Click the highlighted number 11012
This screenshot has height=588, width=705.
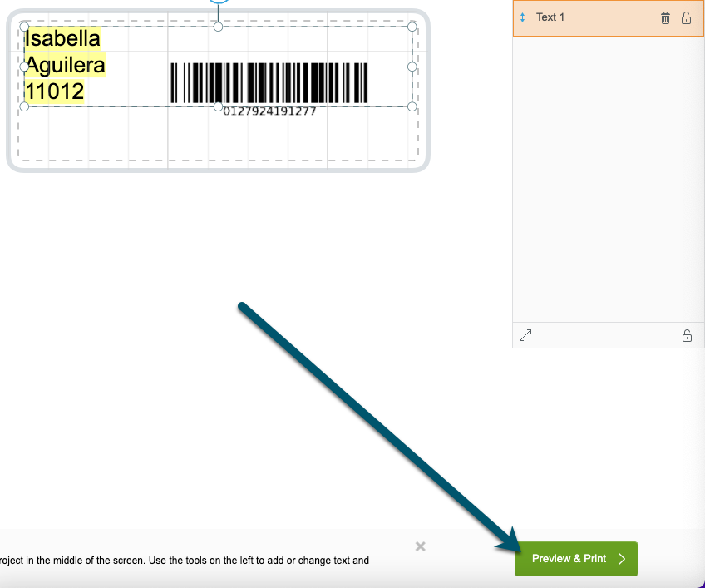54,91
